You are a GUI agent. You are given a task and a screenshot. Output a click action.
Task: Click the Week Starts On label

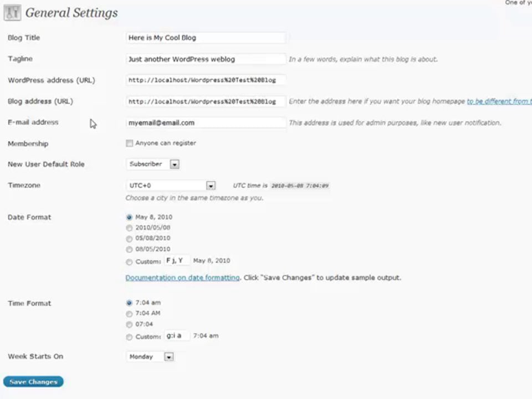tap(35, 356)
